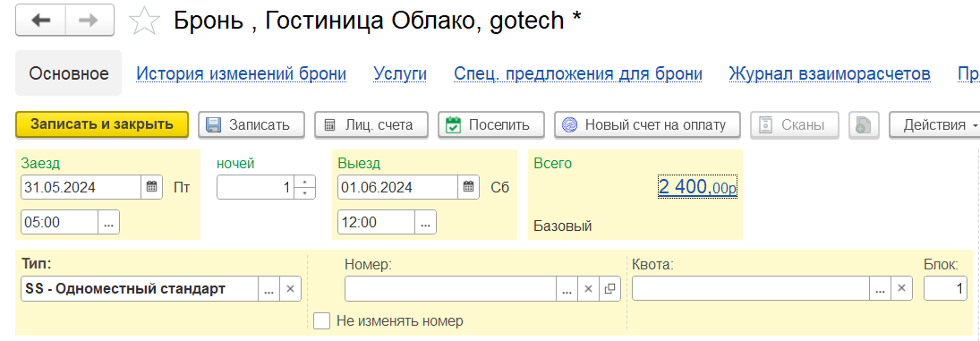Screen dimensions: 980x341
Task: Click the Записать и закрыть button
Action: point(102,125)
